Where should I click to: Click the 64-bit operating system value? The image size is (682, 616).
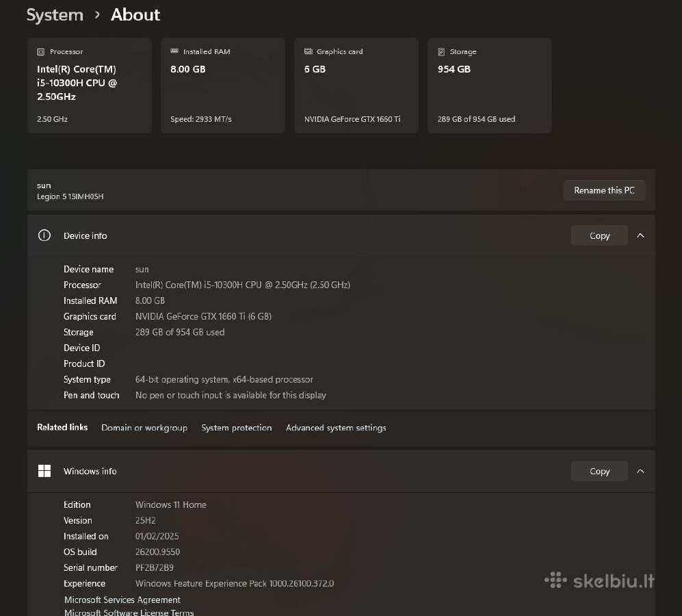(x=224, y=380)
